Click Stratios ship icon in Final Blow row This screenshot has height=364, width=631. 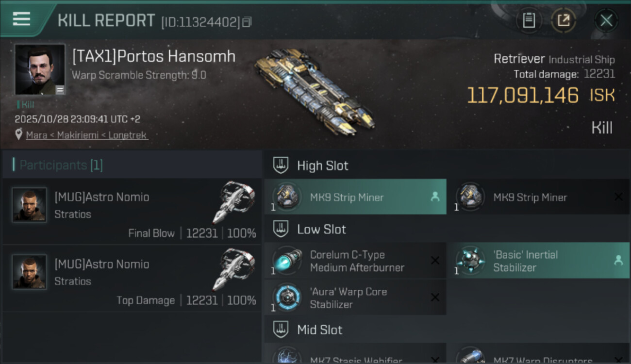pyautogui.click(x=233, y=202)
